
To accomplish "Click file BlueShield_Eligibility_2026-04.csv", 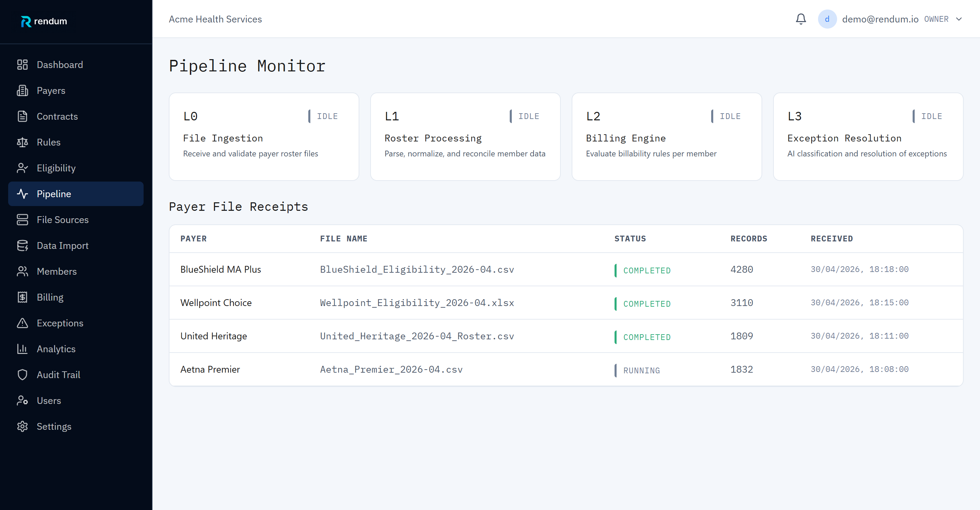I will [x=417, y=269].
